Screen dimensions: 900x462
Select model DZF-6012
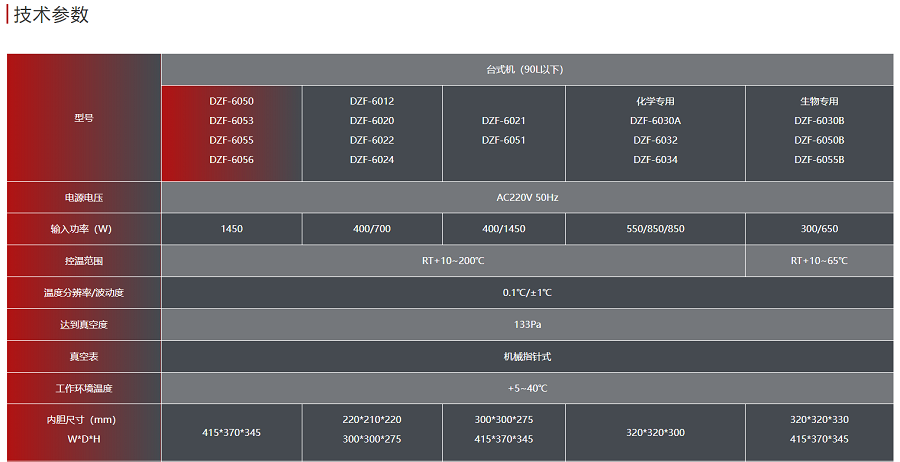pos(372,101)
